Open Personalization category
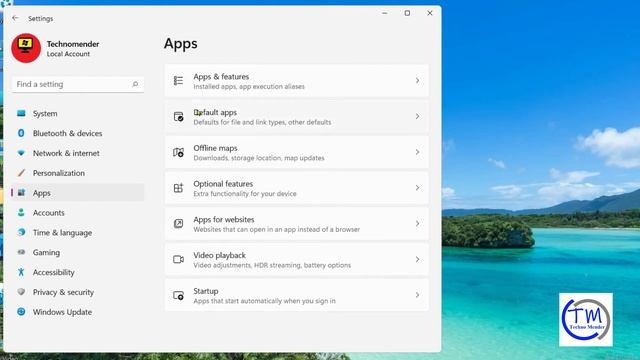Image resolution: width=640 pixels, height=360 pixels. pyautogui.click(x=78, y=173)
